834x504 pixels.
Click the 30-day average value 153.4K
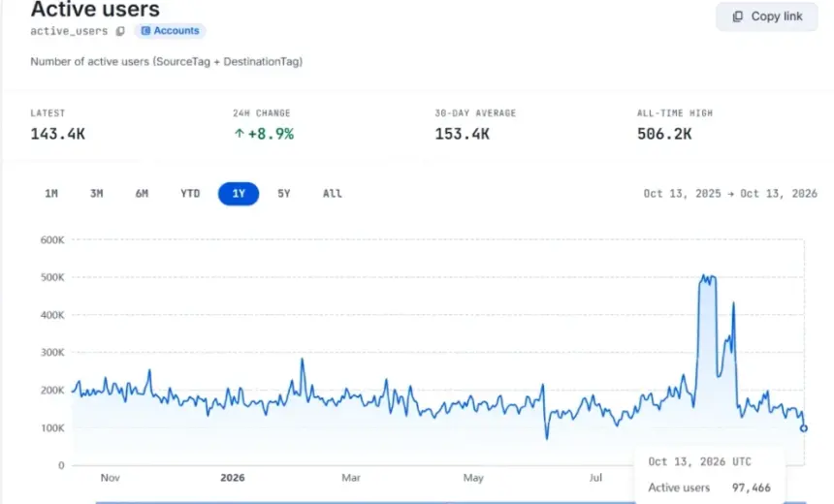tap(462, 134)
